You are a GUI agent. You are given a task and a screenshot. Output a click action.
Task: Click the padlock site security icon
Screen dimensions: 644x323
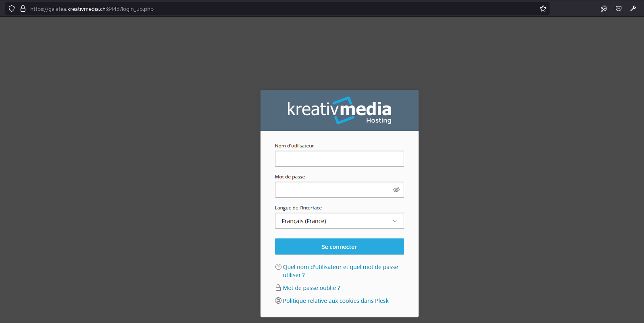(x=23, y=8)
